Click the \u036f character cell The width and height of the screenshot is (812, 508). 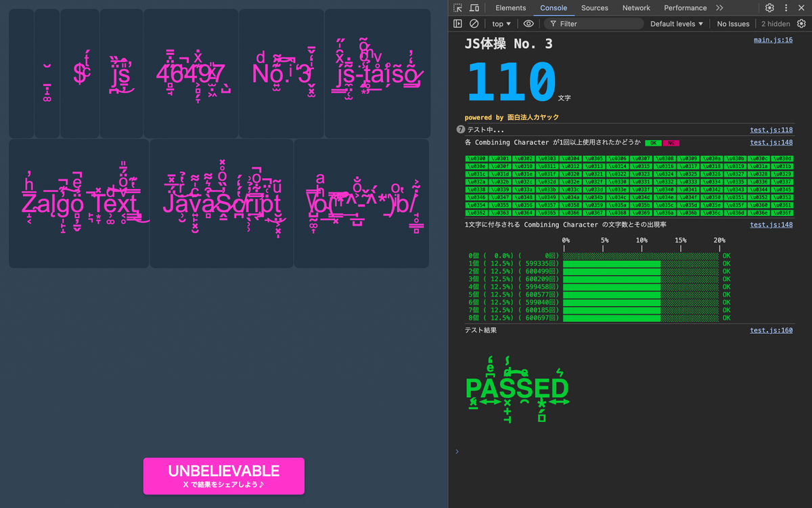(781, 213)
